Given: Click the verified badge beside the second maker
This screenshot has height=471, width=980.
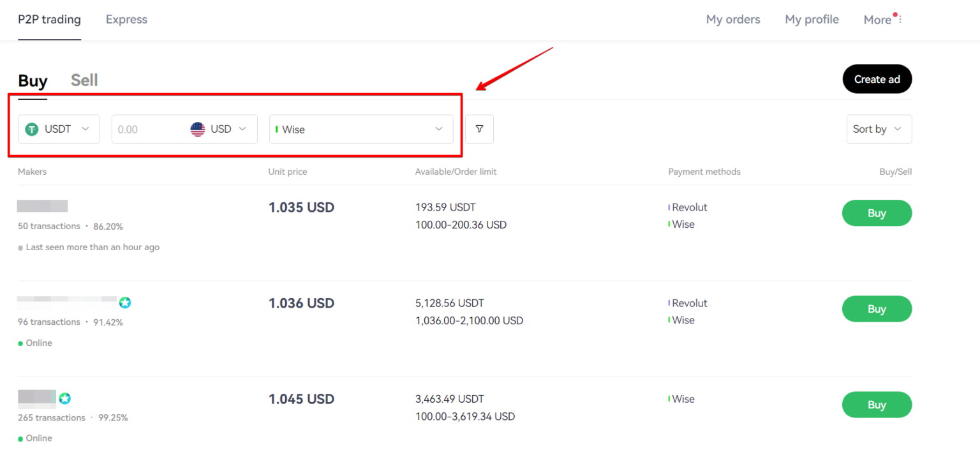Looking at the screenshot, I should pos(125,303).
